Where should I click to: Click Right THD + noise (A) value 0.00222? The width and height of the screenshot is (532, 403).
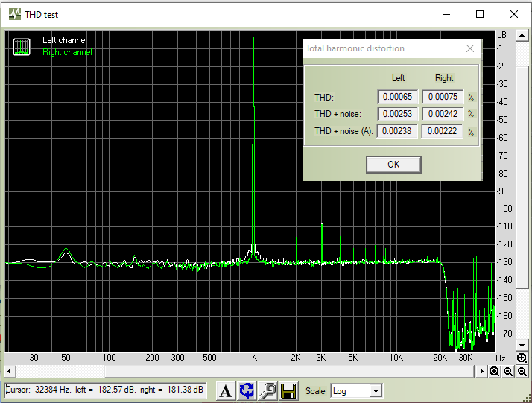click(x=442, y=131)
